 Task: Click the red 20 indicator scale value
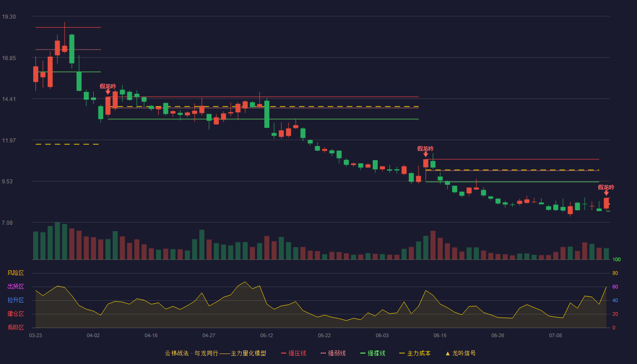point(615,314)
